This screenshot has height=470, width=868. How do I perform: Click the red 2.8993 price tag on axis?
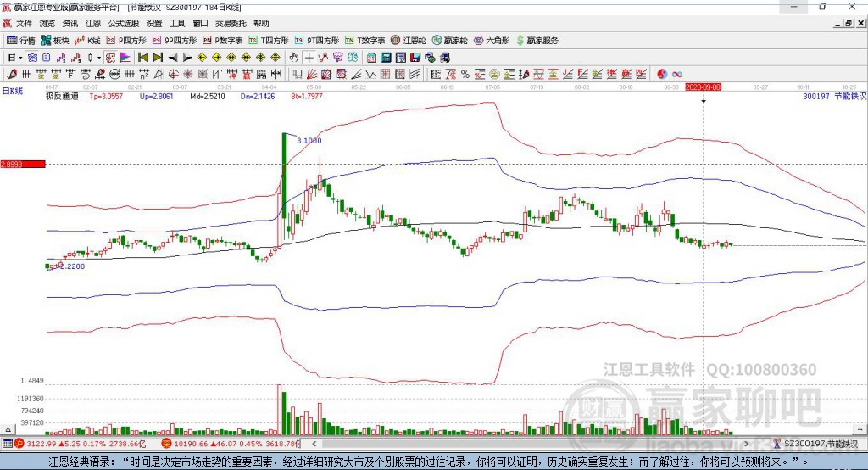point(23,164)
